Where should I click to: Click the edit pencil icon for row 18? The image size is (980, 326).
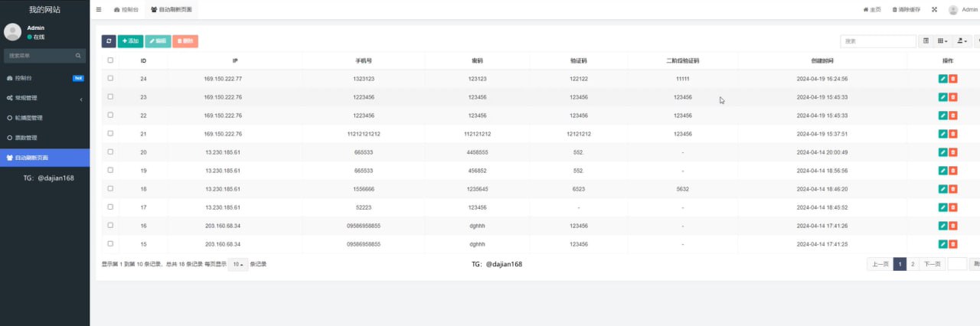point(942,189)
